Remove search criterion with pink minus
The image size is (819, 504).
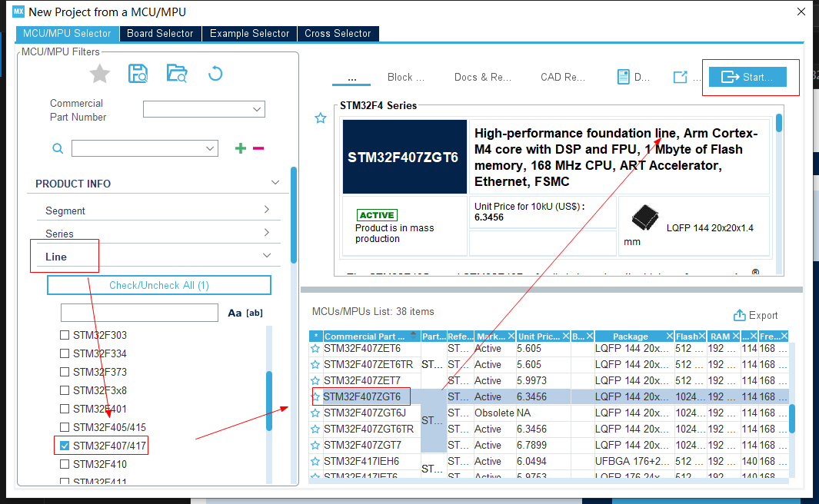pos(258,148)
